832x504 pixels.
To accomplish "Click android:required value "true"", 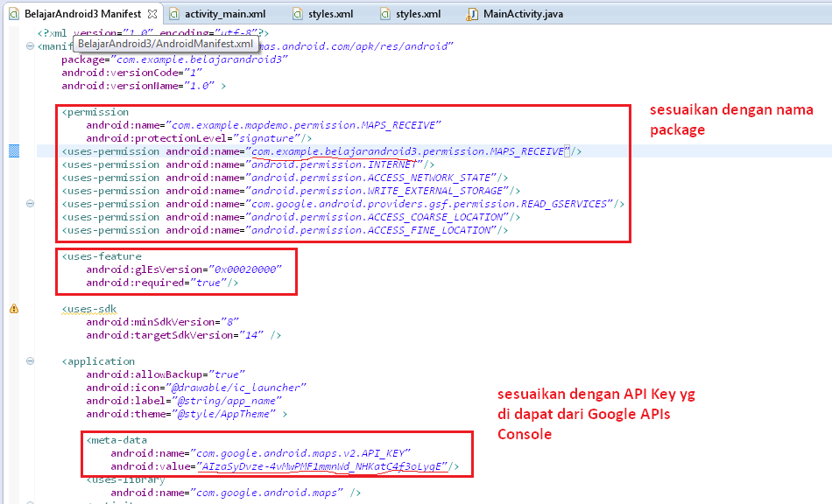I will [x=208, y=283].
